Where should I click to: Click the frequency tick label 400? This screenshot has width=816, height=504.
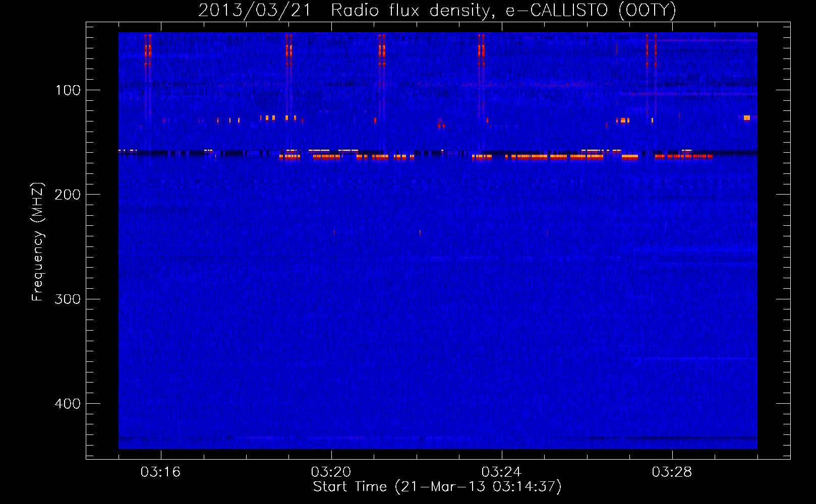point(68,404)
